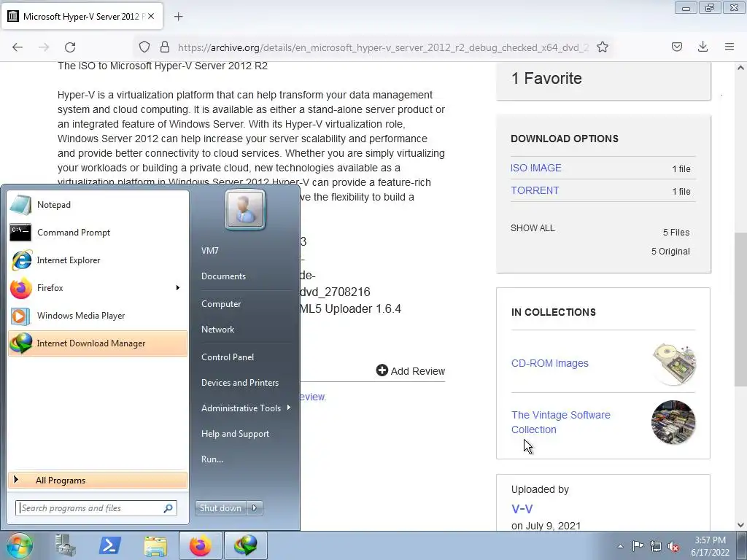This screenshot has width=747, height=560.
Task: Download the ISO IMAGE file
Action: coord(536,168)
